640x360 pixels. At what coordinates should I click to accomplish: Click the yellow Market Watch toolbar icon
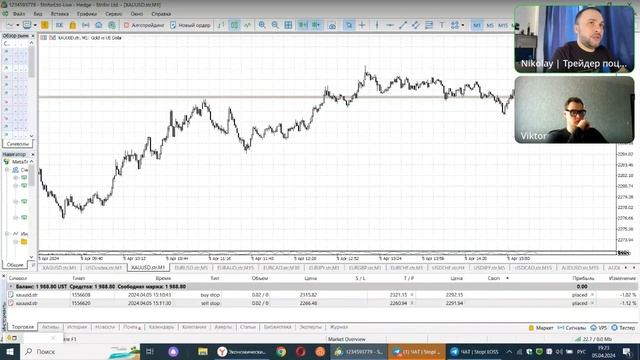(44, 25)
